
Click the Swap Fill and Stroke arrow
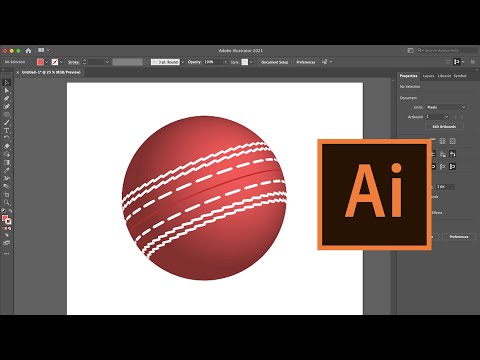(x=10, y=211)
